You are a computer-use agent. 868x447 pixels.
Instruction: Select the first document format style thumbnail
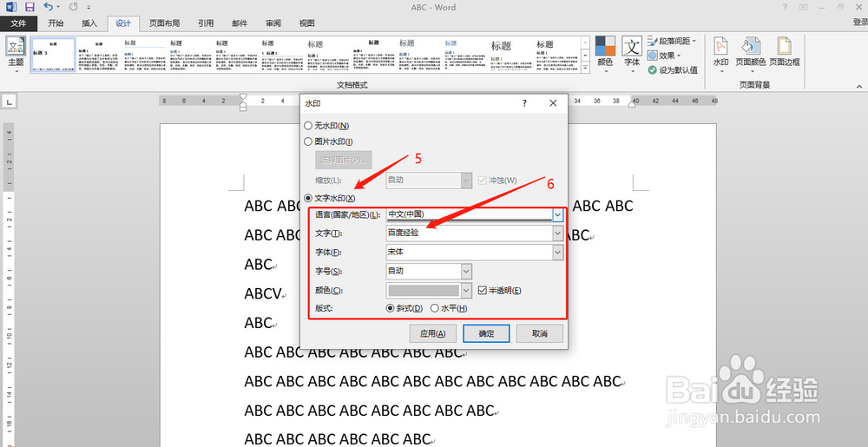coord(53,56)
